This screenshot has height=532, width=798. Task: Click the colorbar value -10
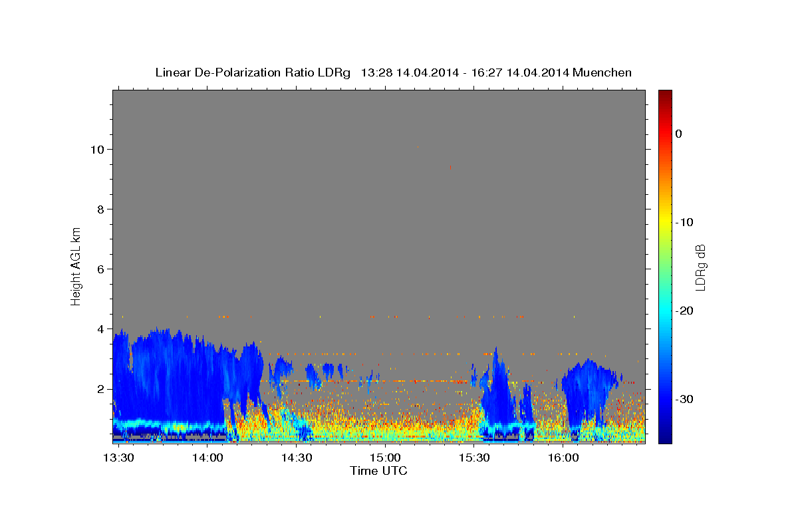pyautogui.click(x=685, y=222)
